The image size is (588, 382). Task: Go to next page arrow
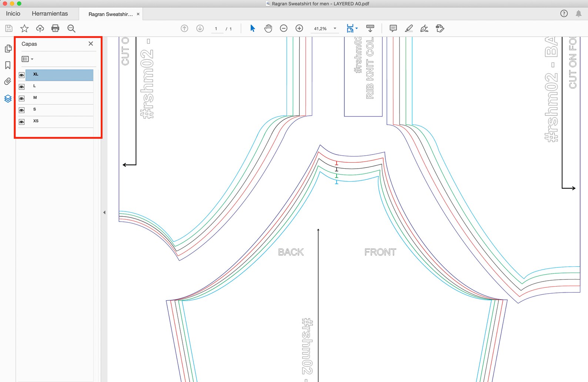(200, 28)
